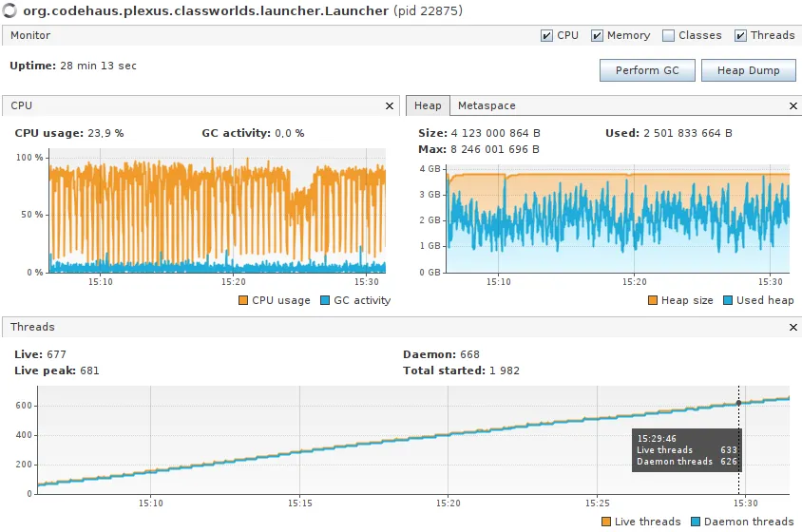Click the (pid 22875) text in the title
The image size is (802, 532).
tap(428, 10)
